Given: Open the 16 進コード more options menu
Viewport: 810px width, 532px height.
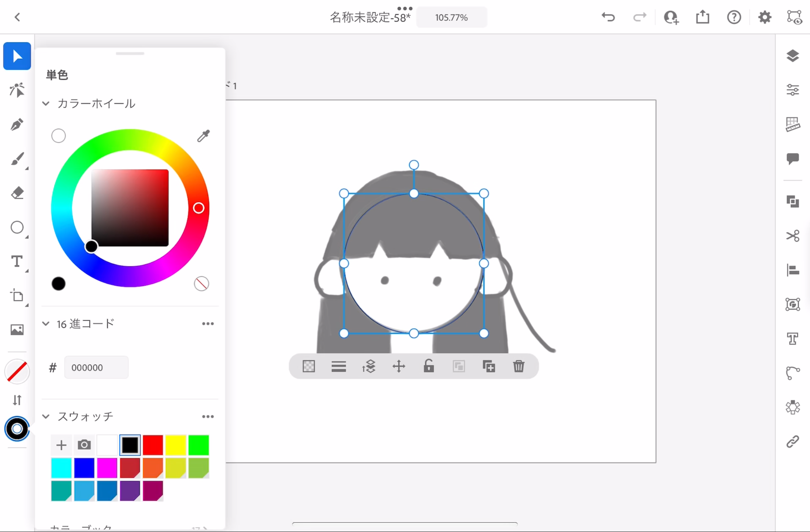Looking at the screenshot, I should pyautogui.click(x=208, y=324).
